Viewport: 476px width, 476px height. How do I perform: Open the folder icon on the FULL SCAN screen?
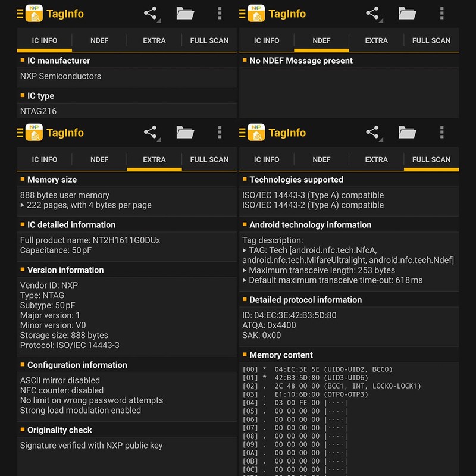[408, 132]
